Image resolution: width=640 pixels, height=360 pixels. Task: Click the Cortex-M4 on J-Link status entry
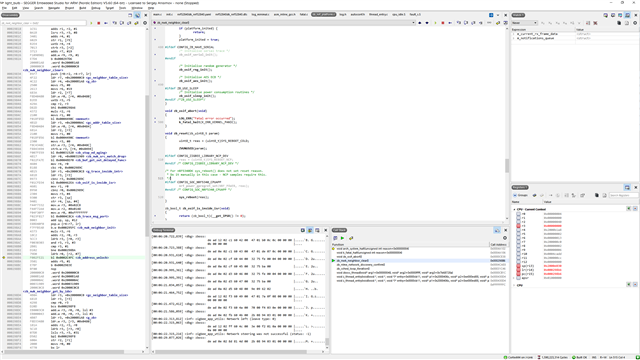(x=518, y=357)
